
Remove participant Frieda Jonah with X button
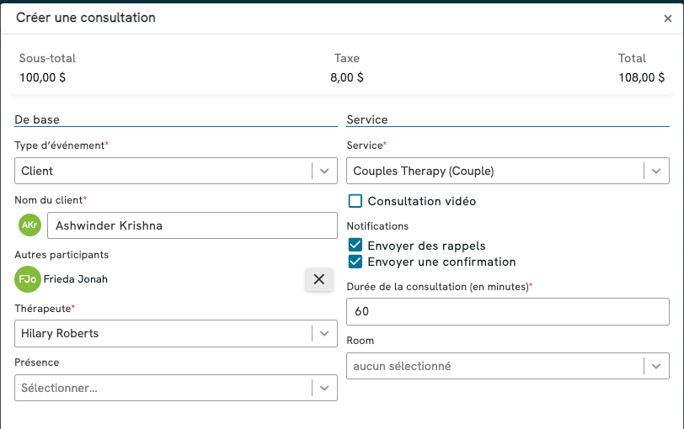click(319, 279)
